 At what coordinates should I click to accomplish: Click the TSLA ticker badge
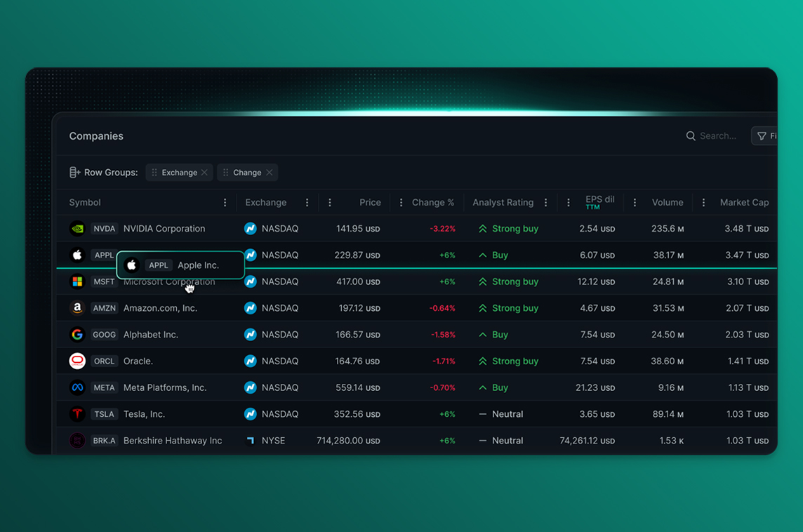pos(104,413)
